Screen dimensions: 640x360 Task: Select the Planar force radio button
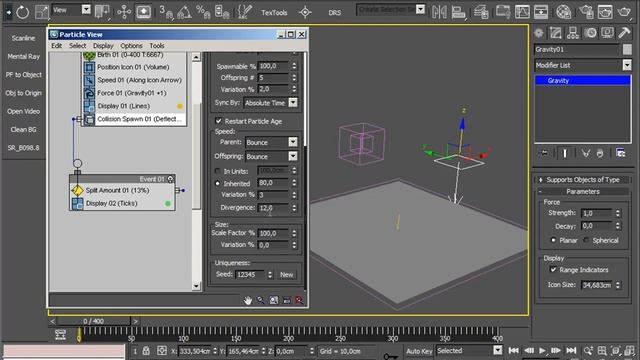[x=553, y=240]
